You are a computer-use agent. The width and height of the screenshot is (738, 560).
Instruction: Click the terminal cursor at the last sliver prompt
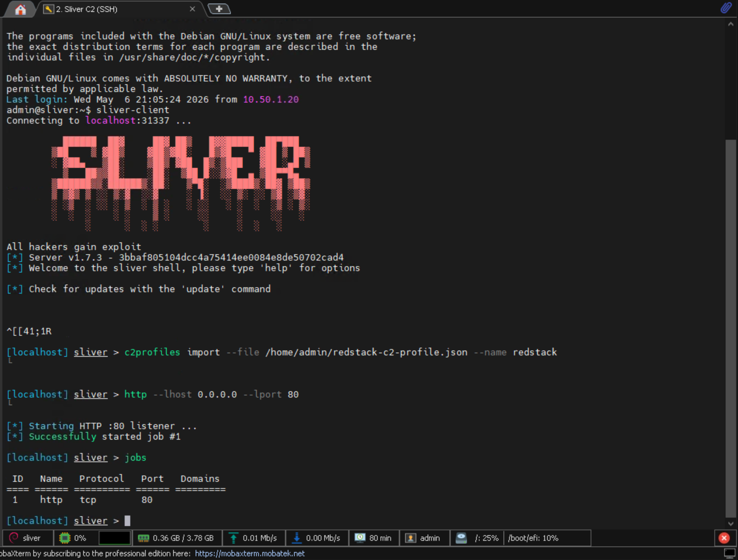127,521
